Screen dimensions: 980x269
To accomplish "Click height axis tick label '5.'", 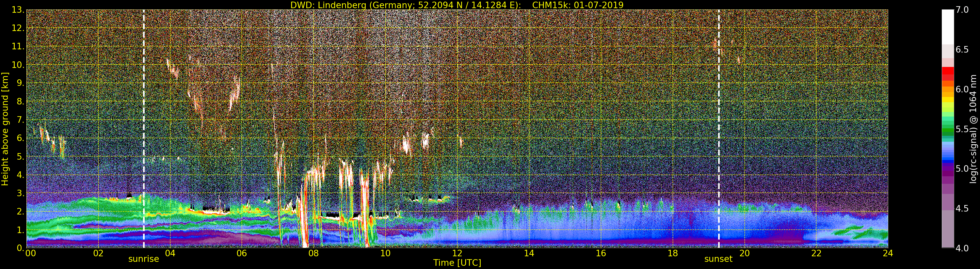I will tap(20, 156).
